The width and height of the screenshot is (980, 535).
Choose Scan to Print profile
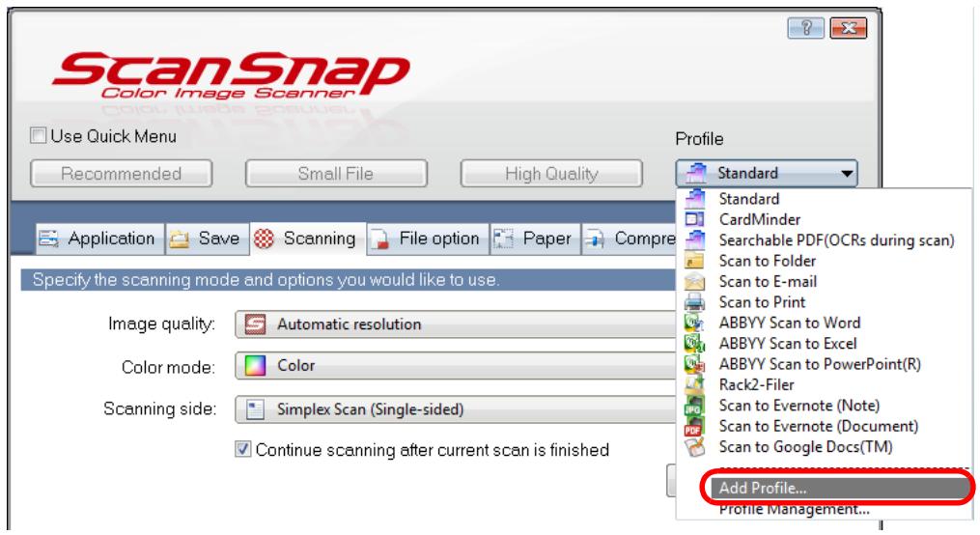point(762,302)
